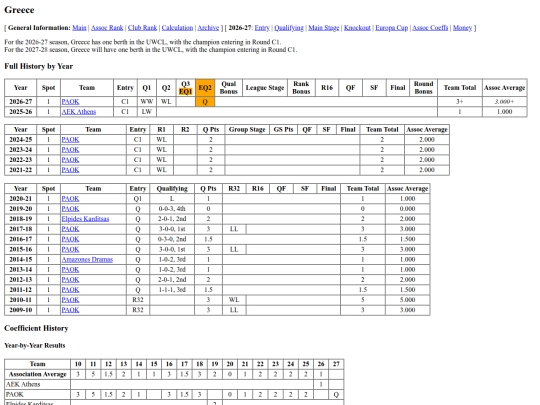Open the Main Stage link
Screen dimensions: 540x405
click(x=324, y=28)
